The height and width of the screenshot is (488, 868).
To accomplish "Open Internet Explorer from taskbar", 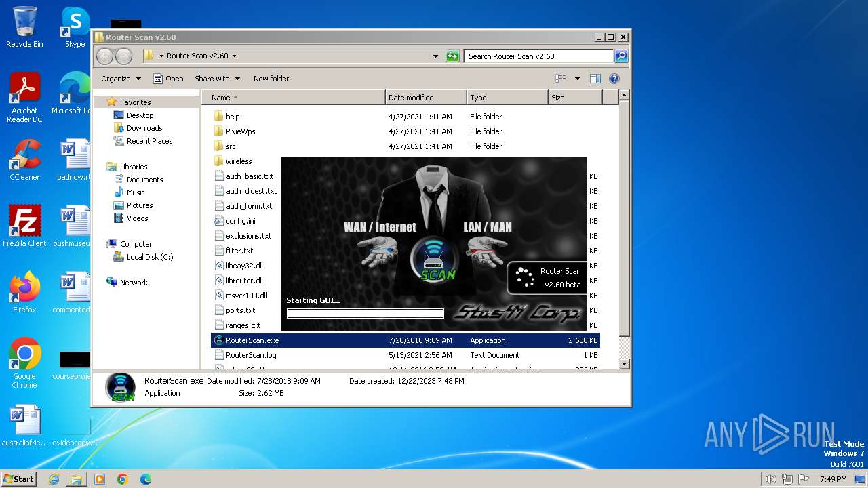I will [54, 479].
